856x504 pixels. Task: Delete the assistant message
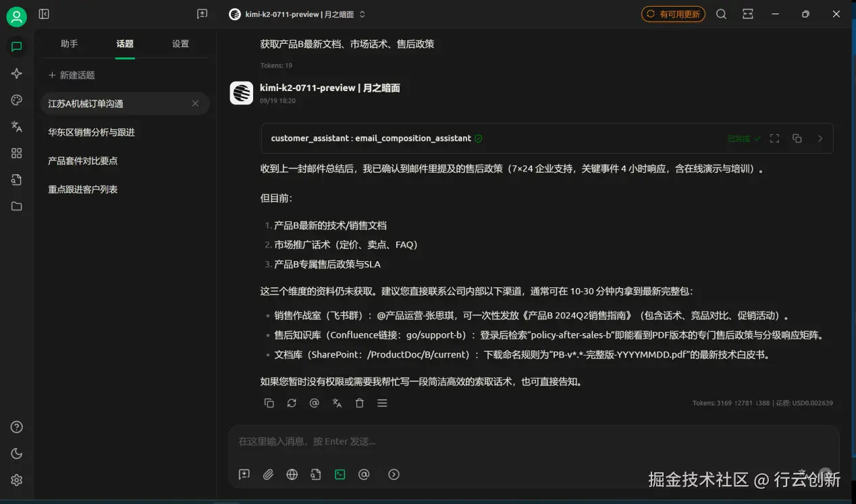click(x=360, y=403)
